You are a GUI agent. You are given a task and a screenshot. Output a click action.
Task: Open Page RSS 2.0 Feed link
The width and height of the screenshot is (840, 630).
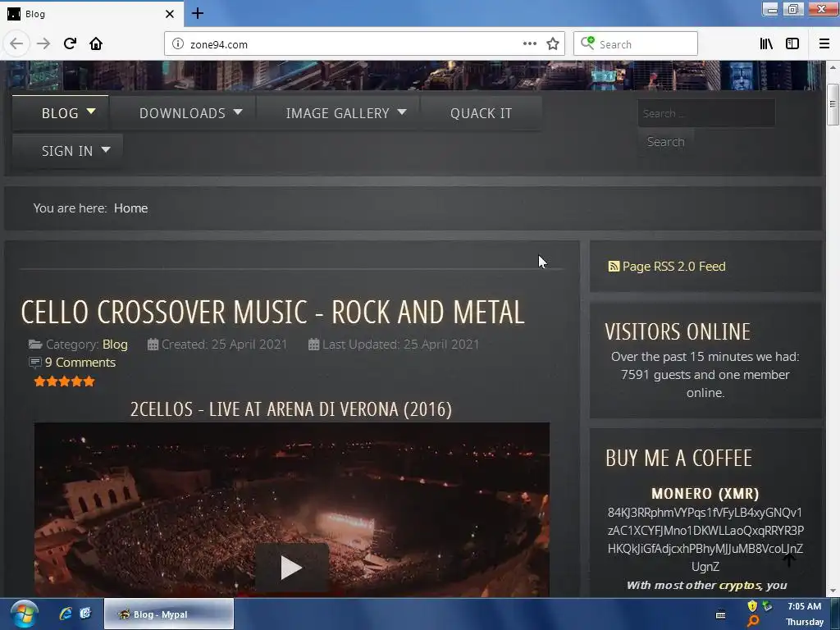click(x=674, y=267)
